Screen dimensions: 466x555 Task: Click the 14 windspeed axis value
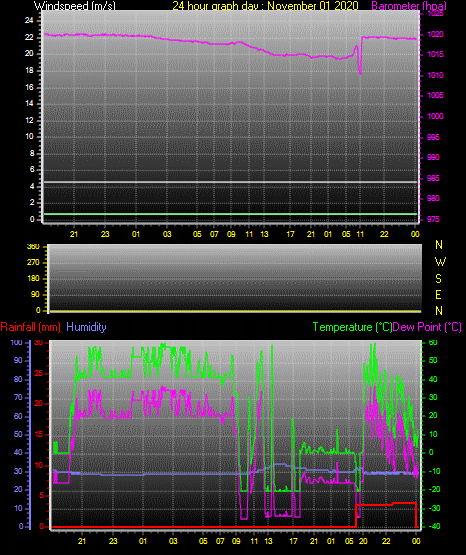tap(29, 103)
